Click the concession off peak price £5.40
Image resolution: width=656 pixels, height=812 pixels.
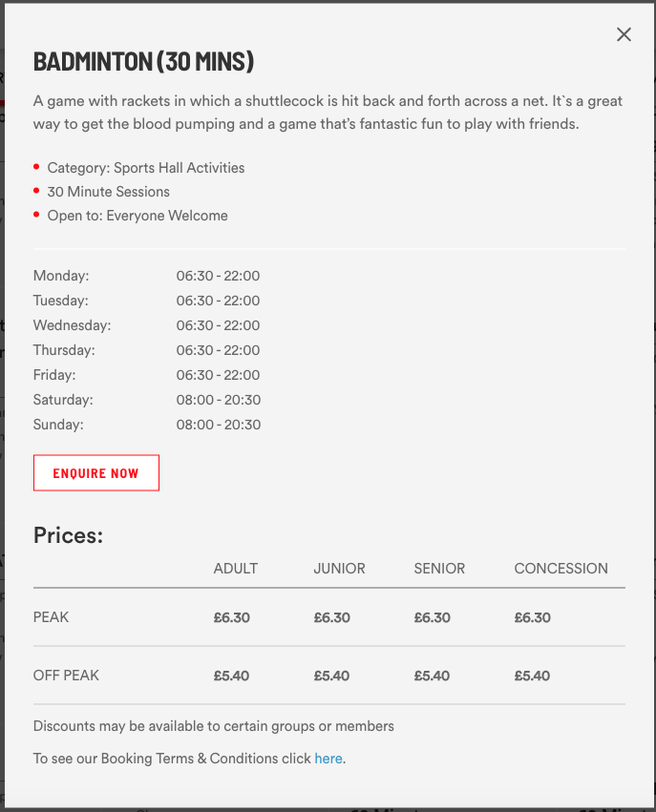532,675
